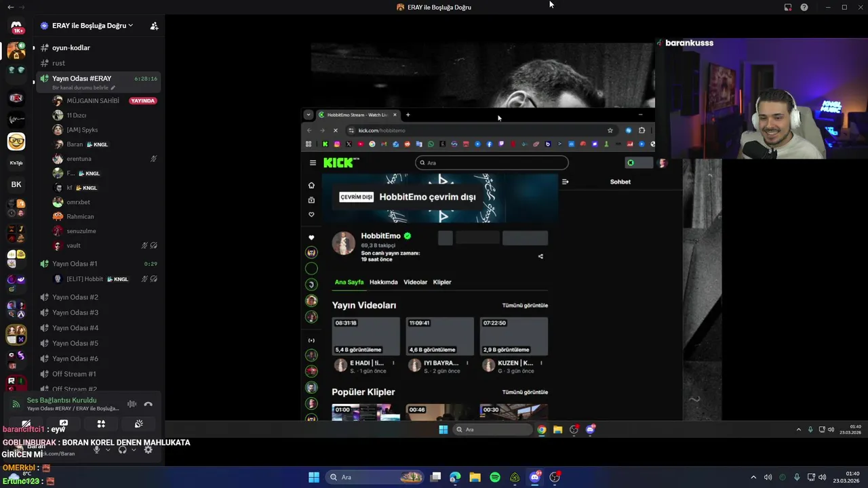Mute the Discord microphone
The width and height of the screenshot is (868, 488).
[x=96, y=449]
